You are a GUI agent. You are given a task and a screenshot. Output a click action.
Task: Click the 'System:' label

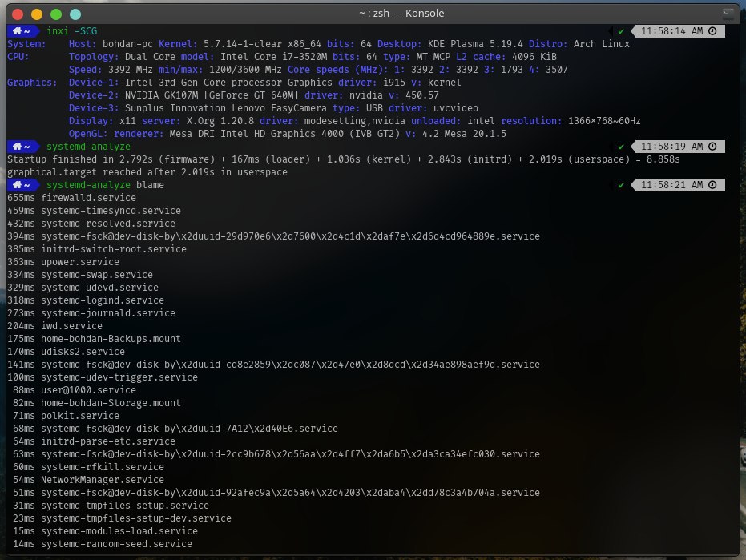coord(26,44)
